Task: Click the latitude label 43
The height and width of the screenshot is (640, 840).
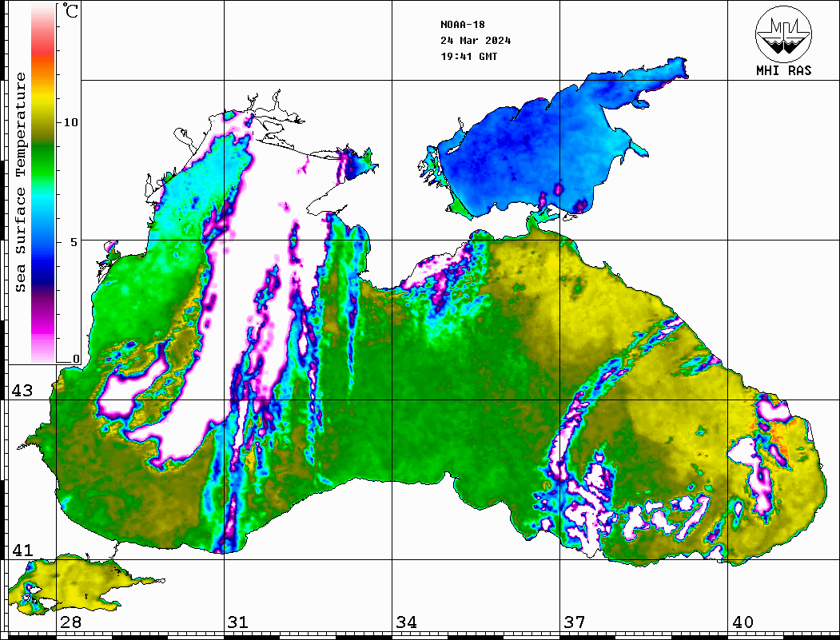Action: 22,391
